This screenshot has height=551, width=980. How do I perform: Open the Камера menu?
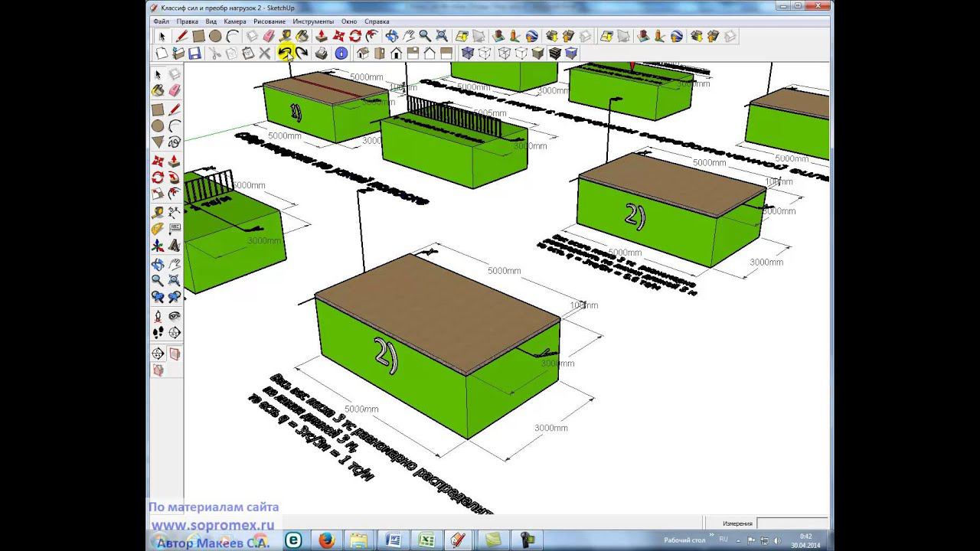234,21
